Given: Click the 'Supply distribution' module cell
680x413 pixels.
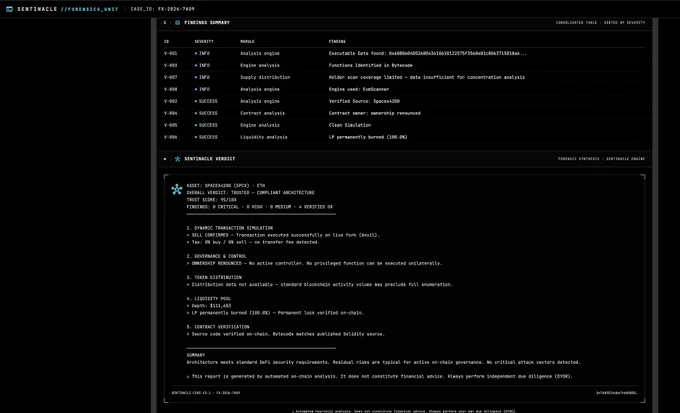Looking at the screenshot, I should (265, 77).
